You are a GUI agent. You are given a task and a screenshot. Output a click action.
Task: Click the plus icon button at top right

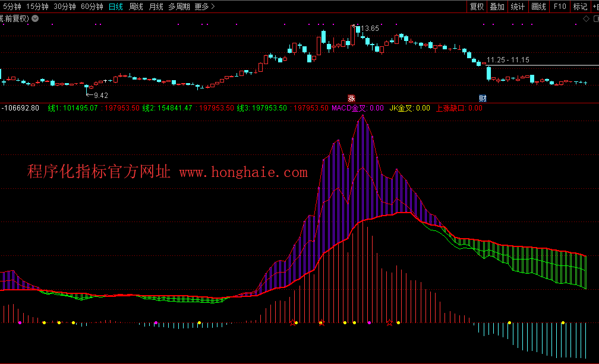pos(593,7)
